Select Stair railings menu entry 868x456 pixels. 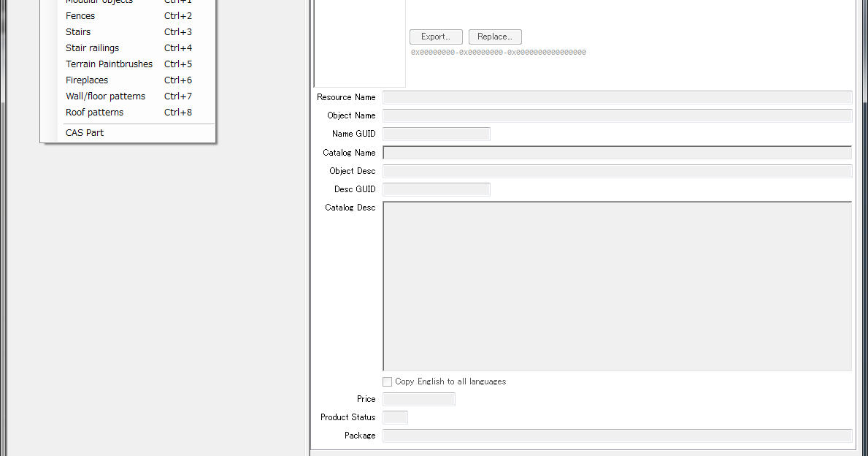coord(92,47)
